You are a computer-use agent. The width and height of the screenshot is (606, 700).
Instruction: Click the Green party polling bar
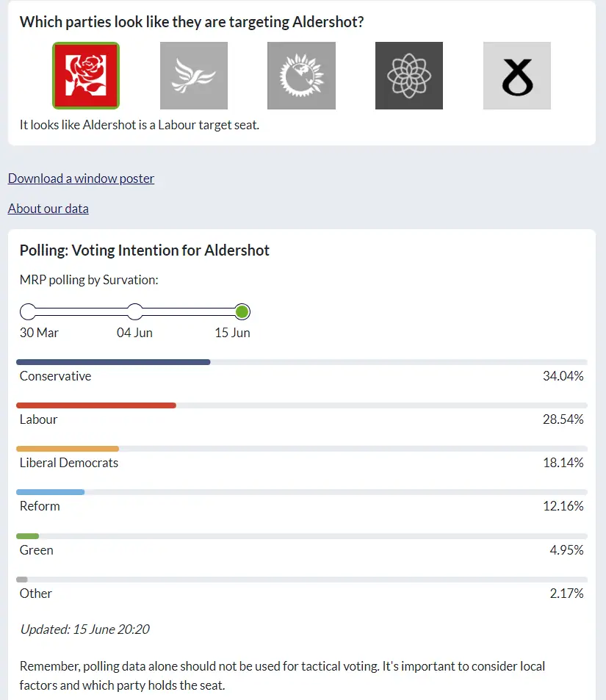click(x=28, y=536)
